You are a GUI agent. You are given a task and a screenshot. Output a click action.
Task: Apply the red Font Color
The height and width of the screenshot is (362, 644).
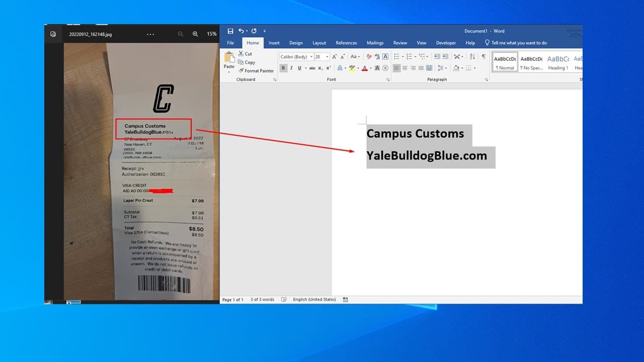[x=365, y=68]
